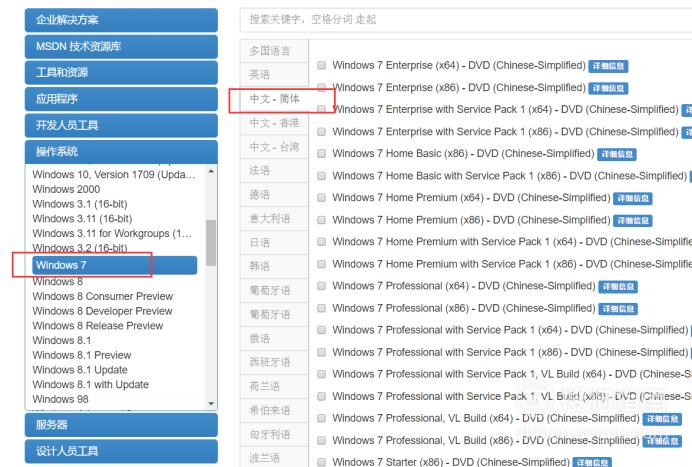692x467 pixels.
Task: Click the OS list scrollbar up arrow
Action: tap(211, 171)
